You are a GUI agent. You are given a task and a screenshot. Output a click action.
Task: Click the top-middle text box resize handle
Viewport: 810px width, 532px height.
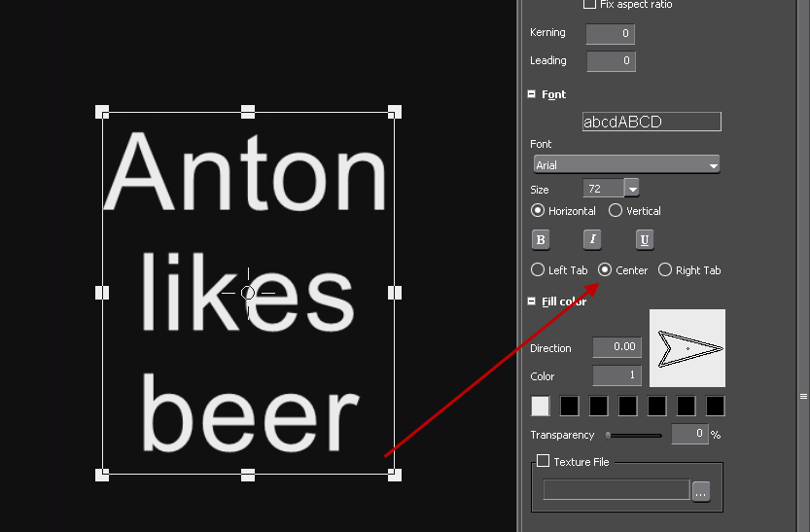tap(248, 112)
